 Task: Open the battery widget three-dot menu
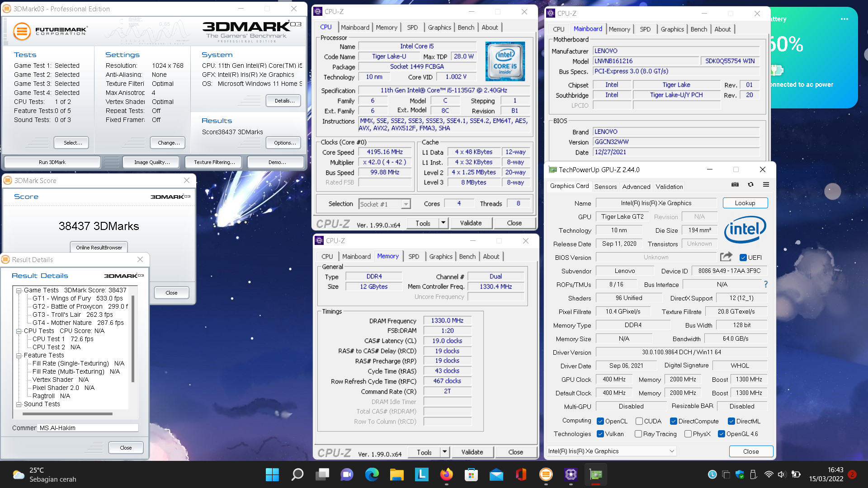coord(844,19)
